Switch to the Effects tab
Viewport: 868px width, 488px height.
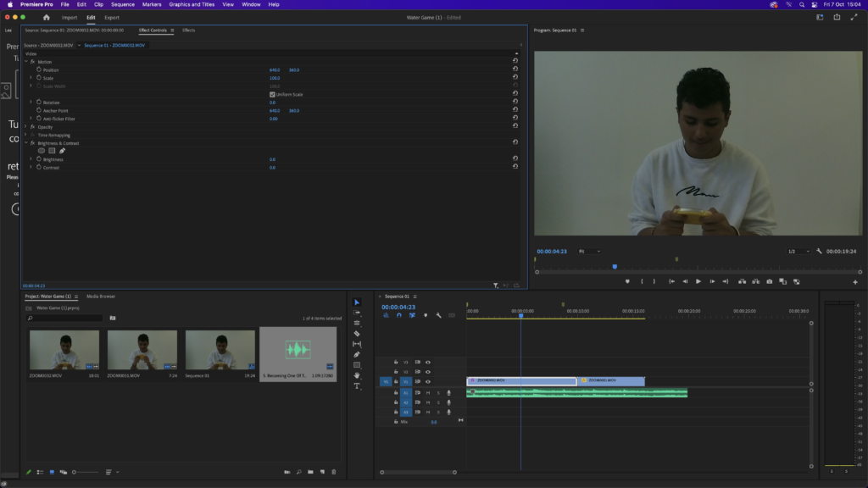(189, 30)
